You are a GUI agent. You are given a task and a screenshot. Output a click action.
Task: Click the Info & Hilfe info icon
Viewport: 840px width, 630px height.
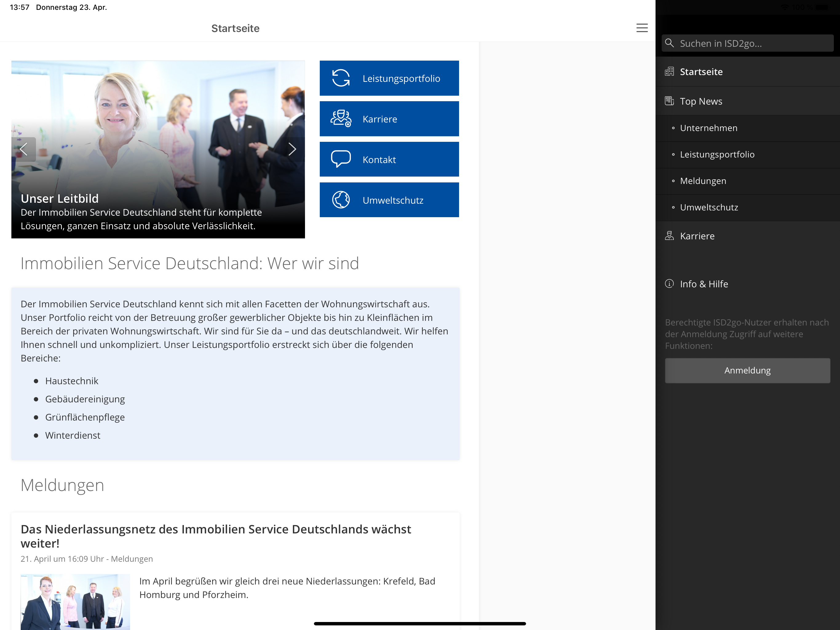coord(669,284)
